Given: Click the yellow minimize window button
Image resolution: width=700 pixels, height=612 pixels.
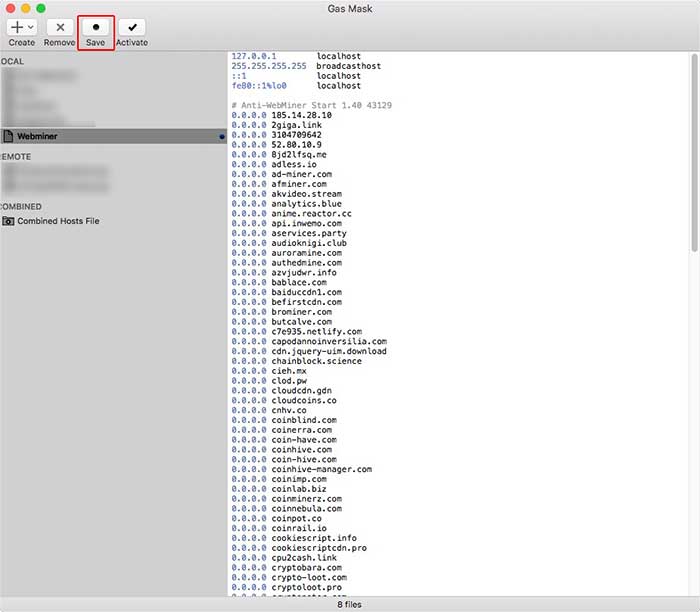Looking at the screenshot, I should [25, 8].
